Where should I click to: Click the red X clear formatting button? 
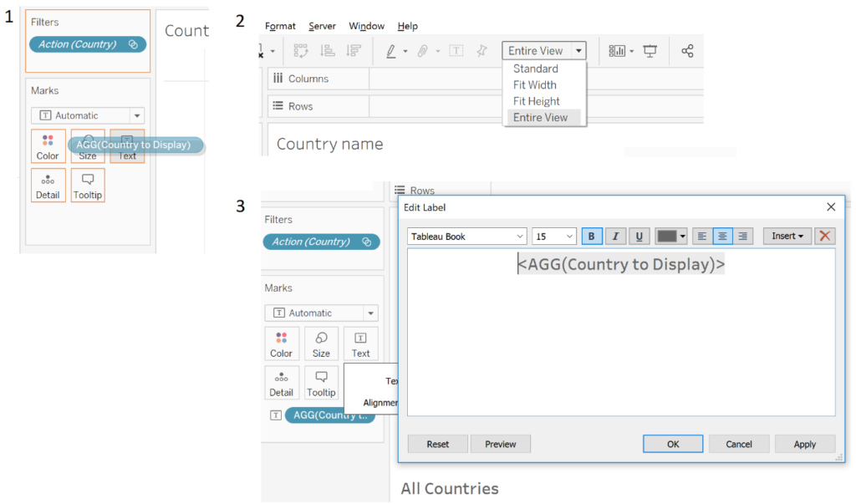[825, 237]
